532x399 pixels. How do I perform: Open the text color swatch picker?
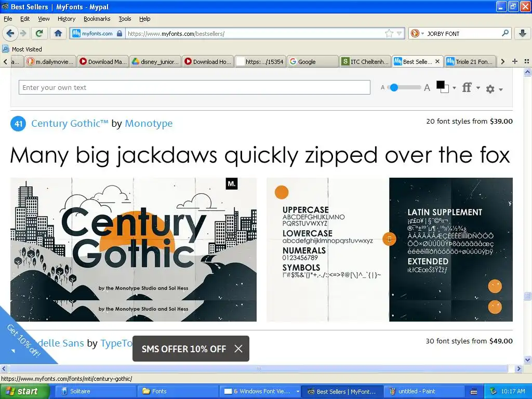443,87
